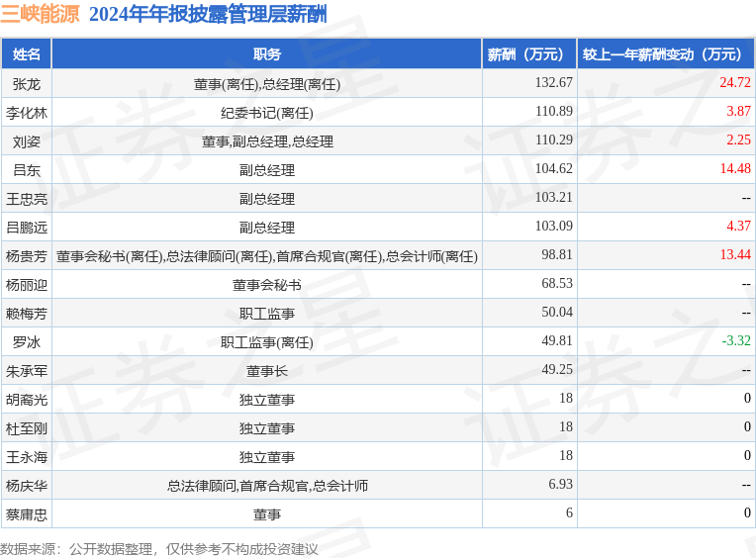The image size is (756, 558).
Task: Select the name cell 杨庆华
Action: pyautogui.click(x=27, y=486)
